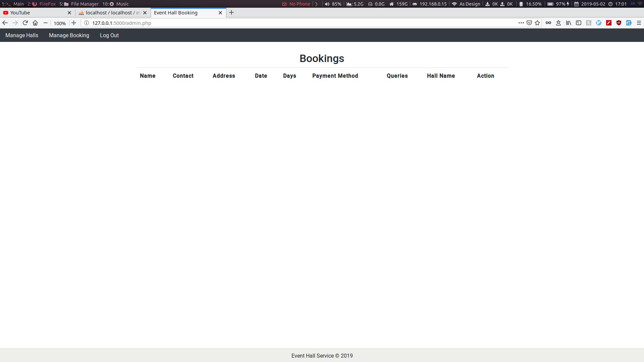Open the Library icon in the toolbar
644x362 pixels.
(569, 23)
